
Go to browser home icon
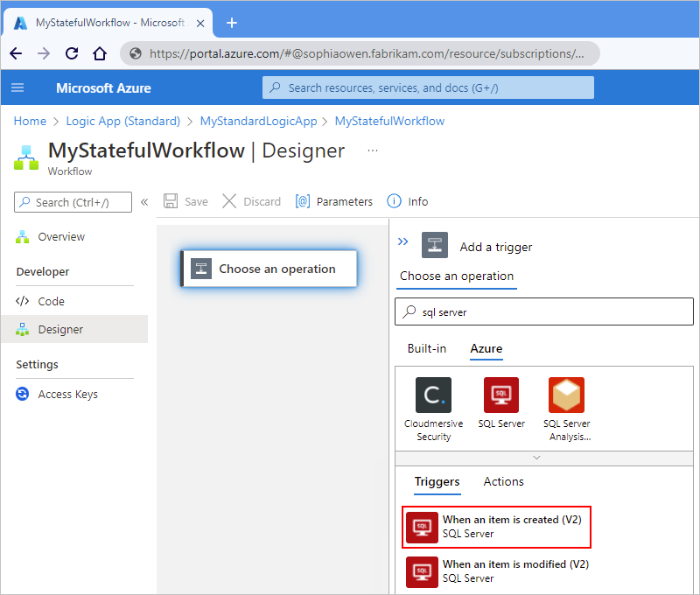coord(100,53)
